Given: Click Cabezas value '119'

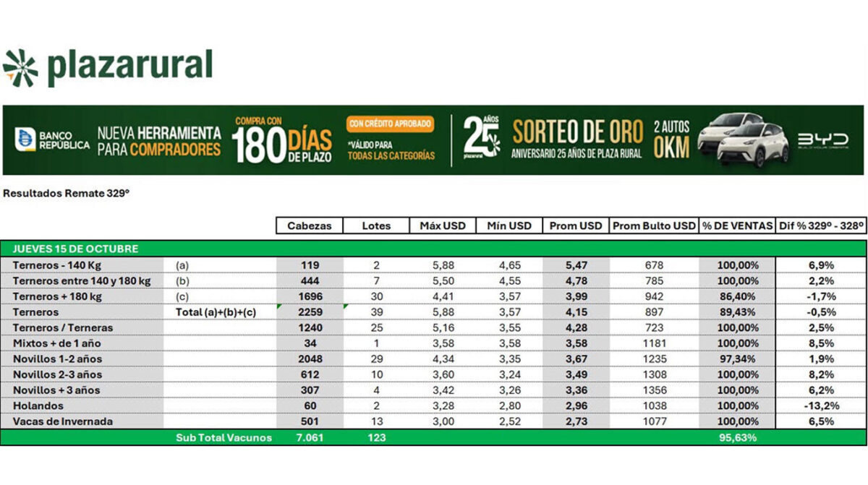Looking at the screenshot, I should (310, 265).
